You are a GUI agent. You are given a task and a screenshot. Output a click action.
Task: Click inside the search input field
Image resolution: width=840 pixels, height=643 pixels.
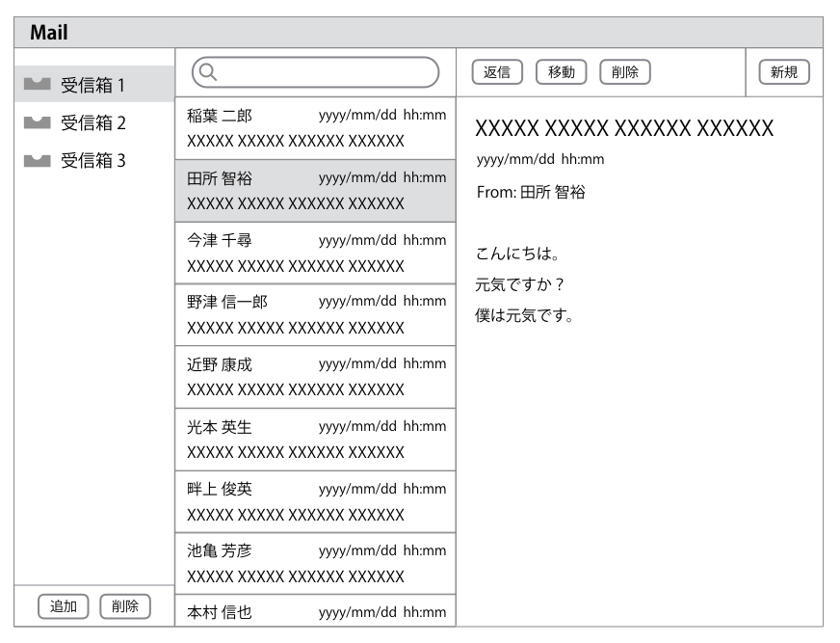point(323,72)
